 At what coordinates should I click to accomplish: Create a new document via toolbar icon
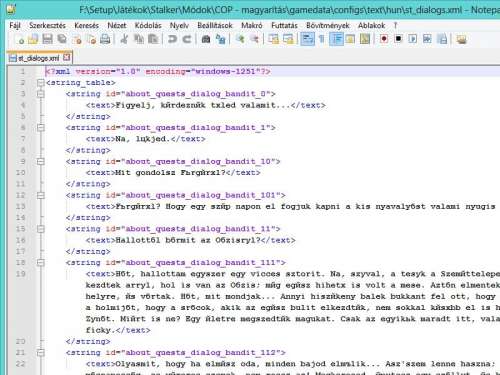20,39
